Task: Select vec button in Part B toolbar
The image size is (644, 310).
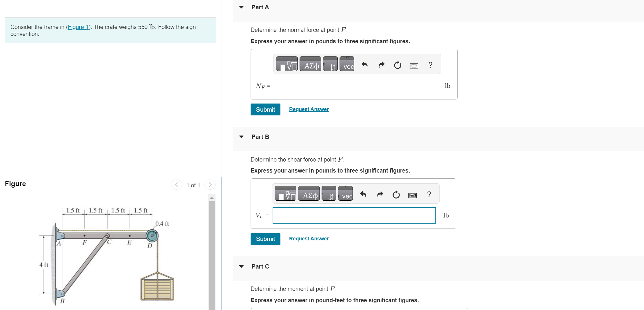Action: 345,194
